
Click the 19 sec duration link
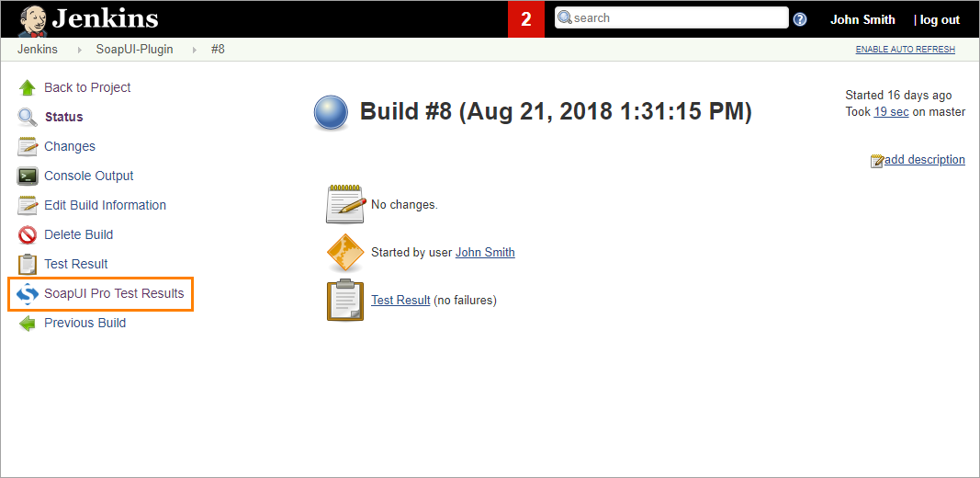(x=891, y=112)
